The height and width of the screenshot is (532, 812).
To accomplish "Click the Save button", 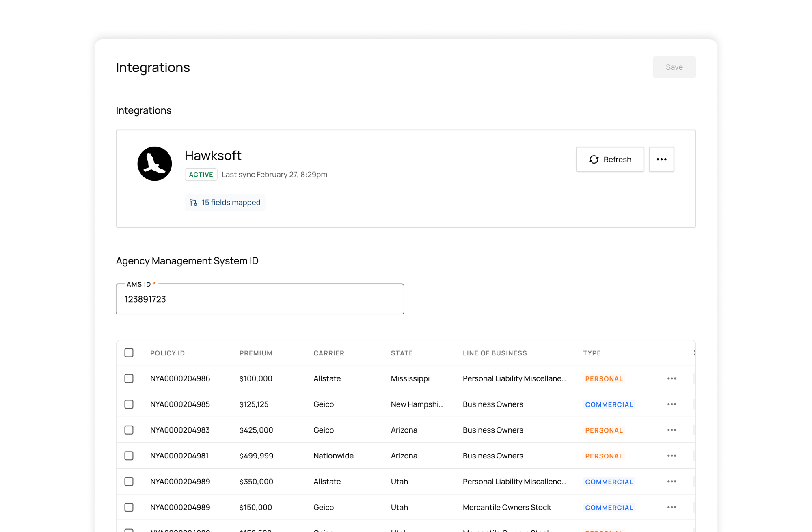I will click(x=674, y=67).
